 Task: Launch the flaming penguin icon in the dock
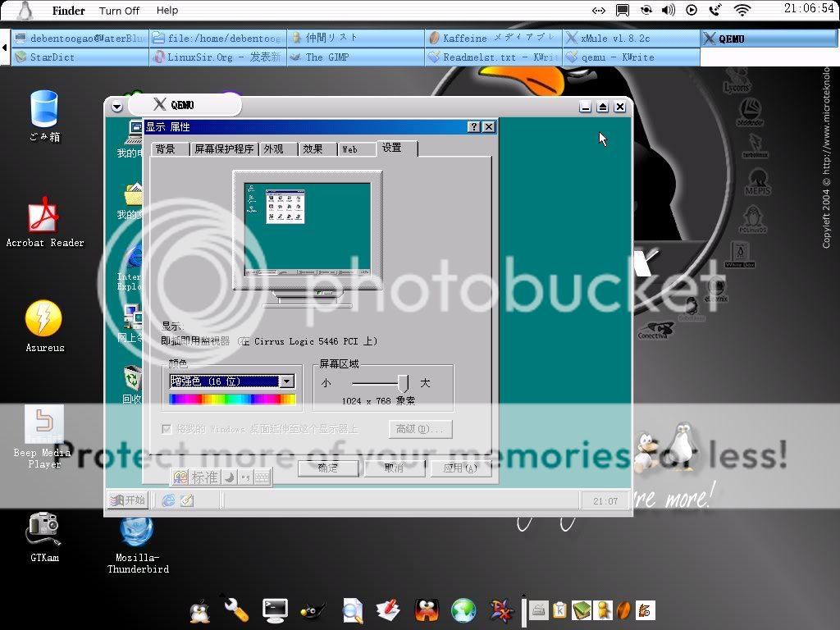click(427, 609)
